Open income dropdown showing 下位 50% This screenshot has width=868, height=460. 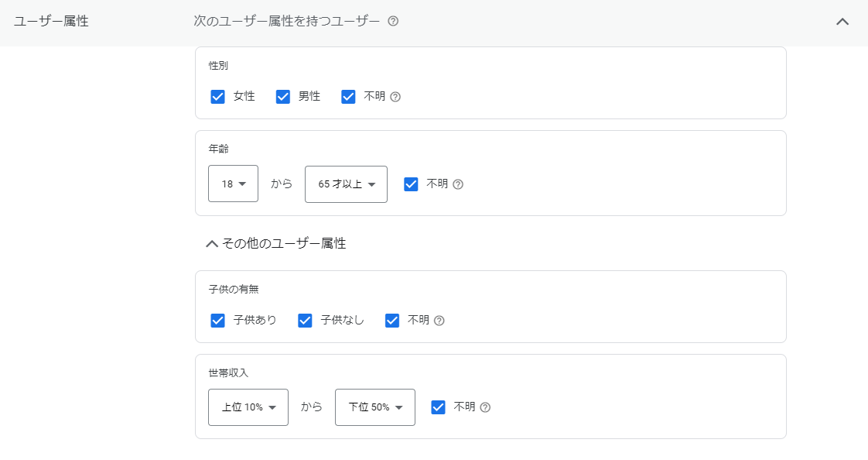point(375,407)
